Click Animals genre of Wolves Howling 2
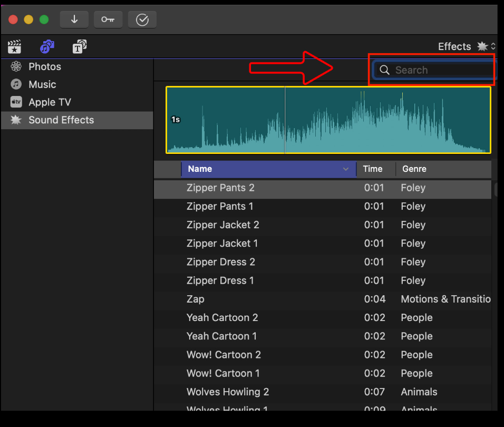 tap(419, 392)
